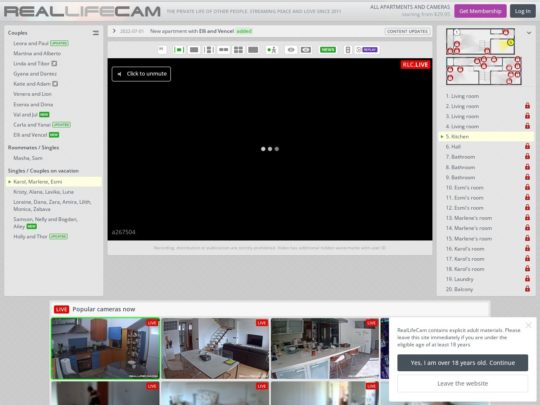Click the lock icon beside 13. Marlene's room
540x405 pixels.
click(x=527, y=218)
